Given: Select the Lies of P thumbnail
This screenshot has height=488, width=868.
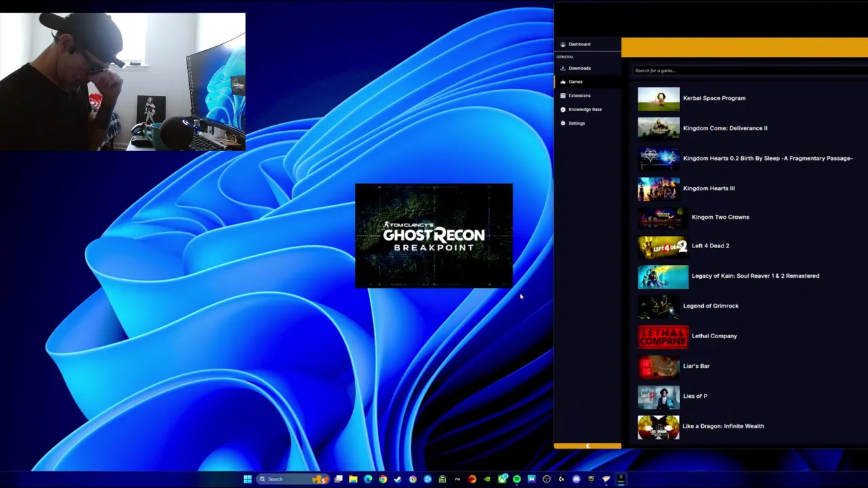Looking at the screenshot, I should (658, 396).
